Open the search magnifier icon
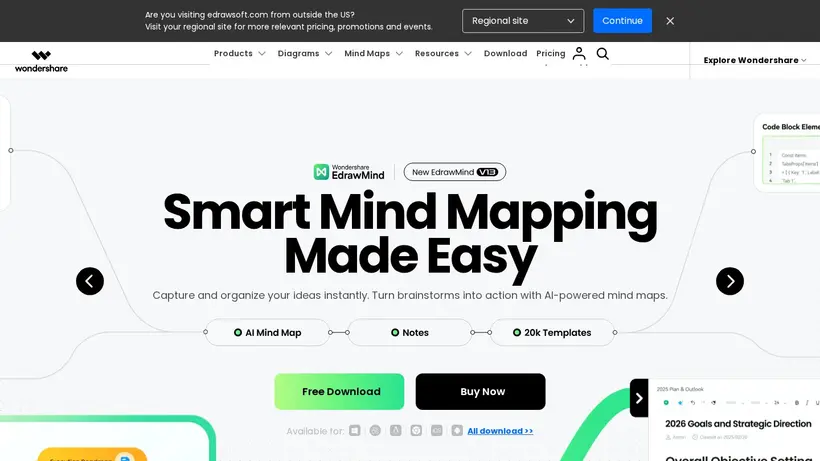Screen dimensions: 820x461 602,54
